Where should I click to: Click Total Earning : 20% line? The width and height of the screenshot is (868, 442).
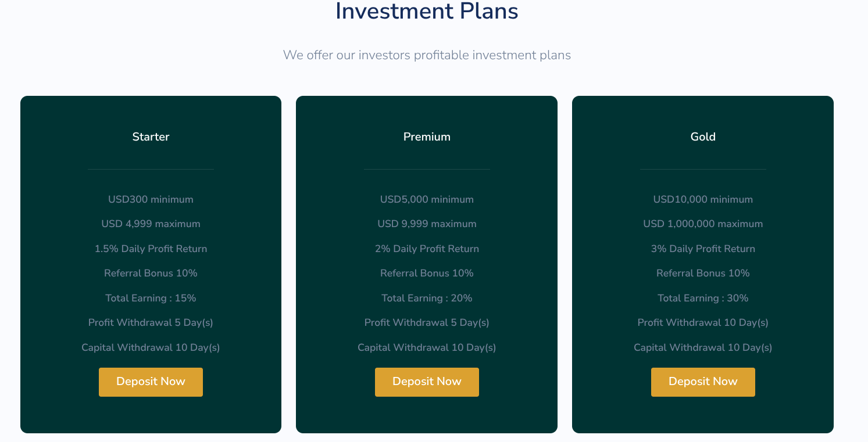(427, 299)
